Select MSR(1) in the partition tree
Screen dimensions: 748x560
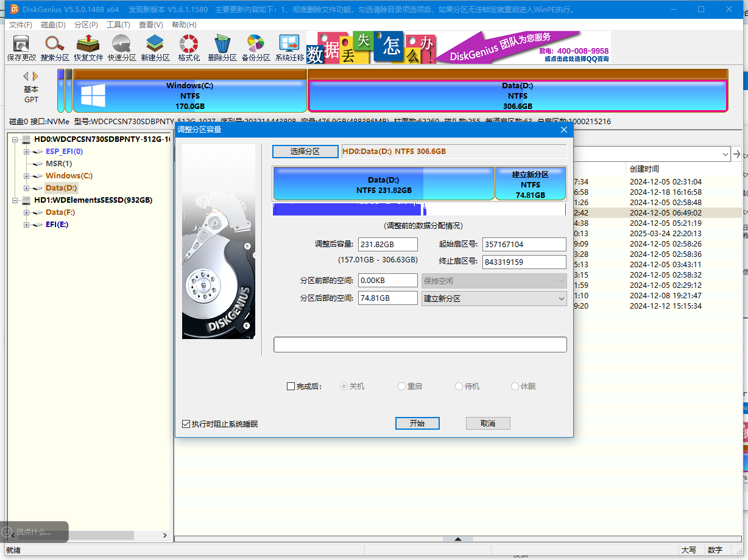[x=58, y=164]
